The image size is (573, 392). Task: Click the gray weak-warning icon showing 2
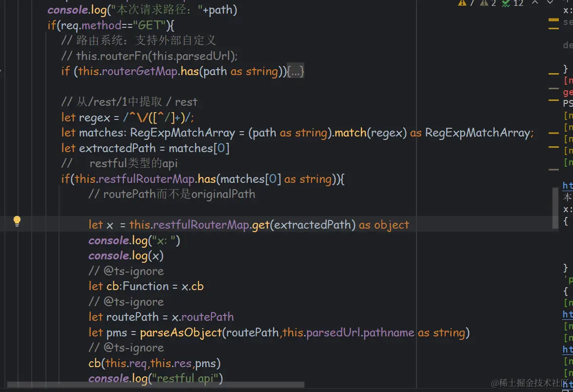coord(489,3)
